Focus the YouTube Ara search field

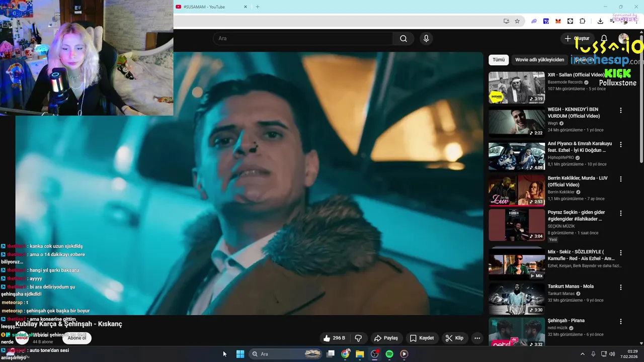(303, 39)
